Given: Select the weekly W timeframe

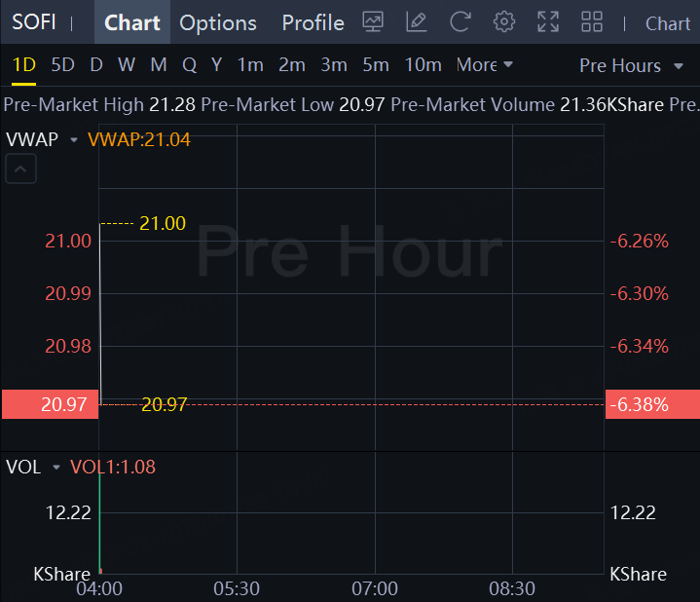Looking at the screenshot, I should click(x=127, y=65).
